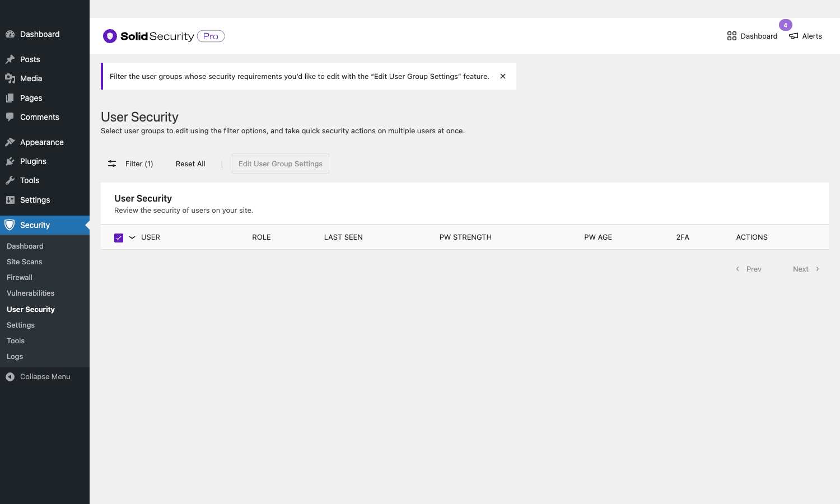Viewport: 840px width, 504px height.
Task: Dismiss the user groups notice with X
Action: coord(503,76)
